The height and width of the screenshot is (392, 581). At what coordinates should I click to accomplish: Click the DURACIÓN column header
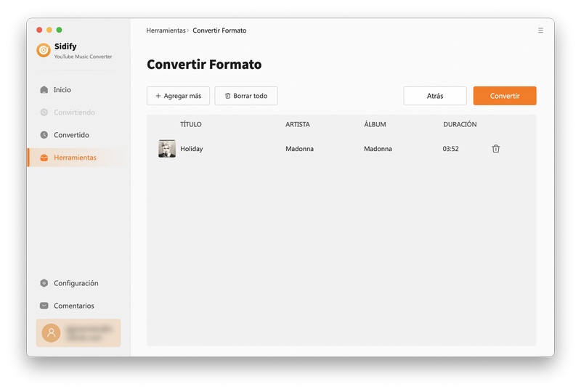coord(460,124)
